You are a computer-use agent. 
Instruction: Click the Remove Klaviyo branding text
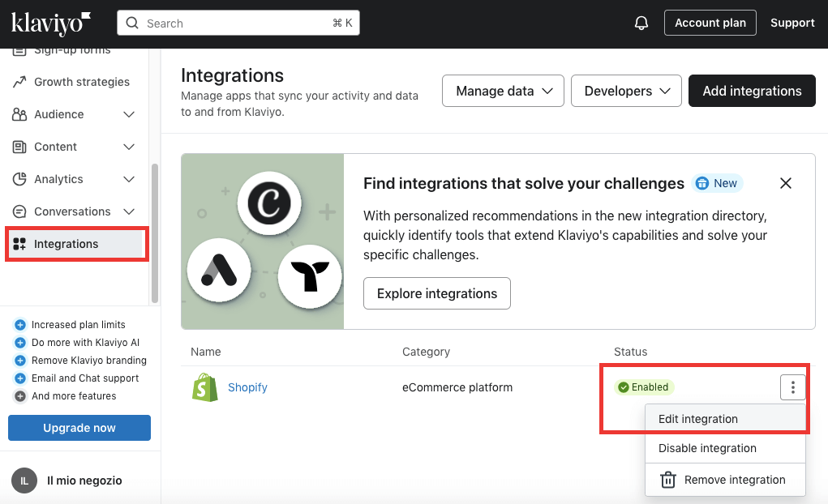(89, 361)
